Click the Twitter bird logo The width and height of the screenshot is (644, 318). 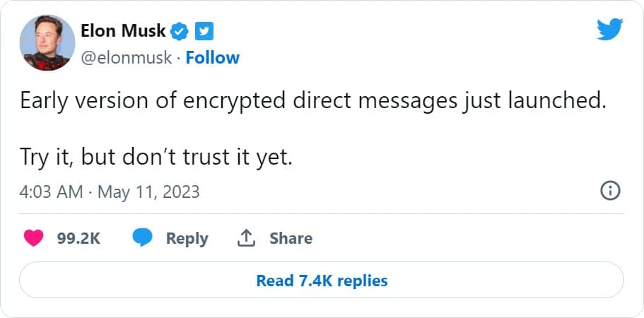tap(609, 29)
